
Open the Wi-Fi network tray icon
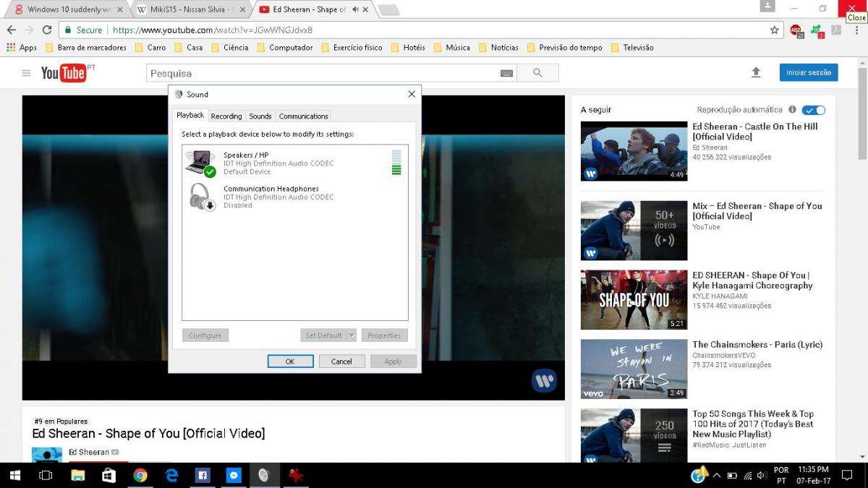(747, 476)
